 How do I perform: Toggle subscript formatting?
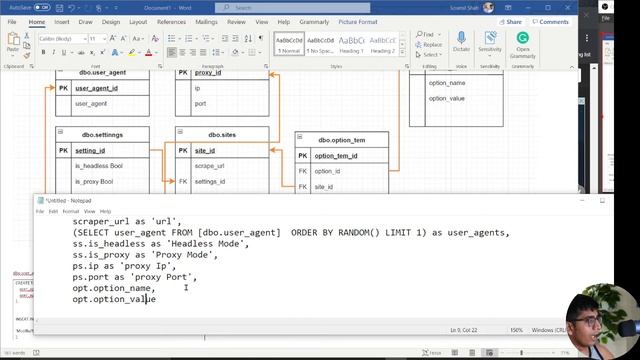(92, 52)
